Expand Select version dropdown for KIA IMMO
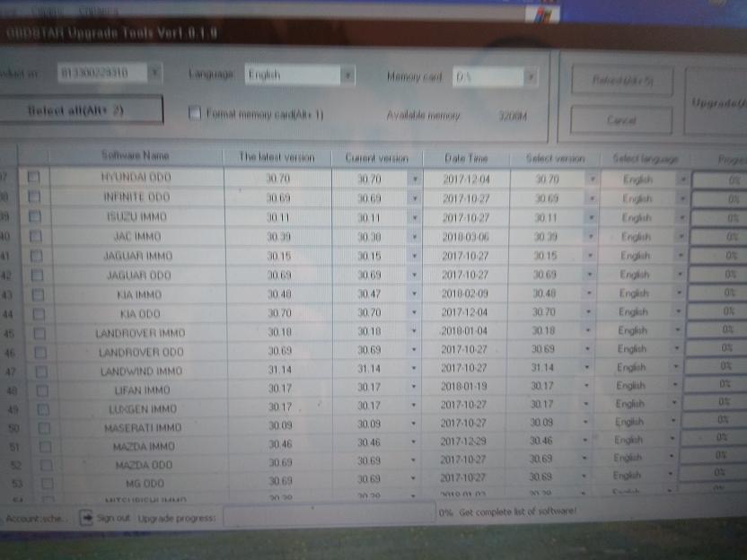 (589, 293)
